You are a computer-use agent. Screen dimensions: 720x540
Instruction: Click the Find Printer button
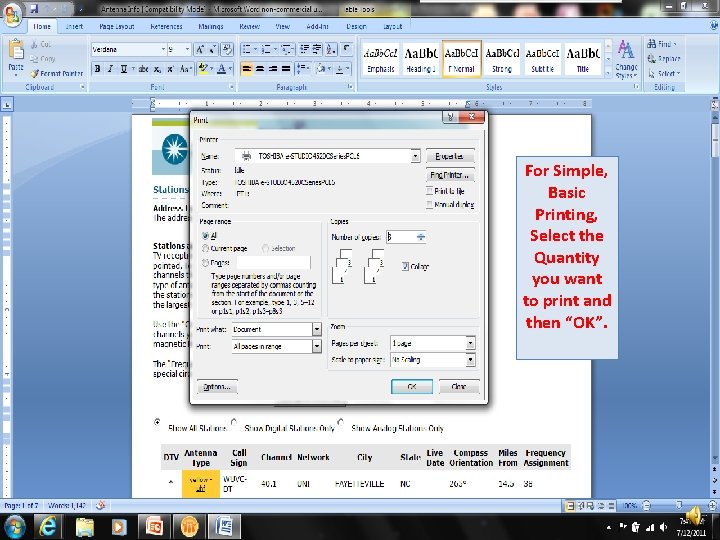[450, 175]
